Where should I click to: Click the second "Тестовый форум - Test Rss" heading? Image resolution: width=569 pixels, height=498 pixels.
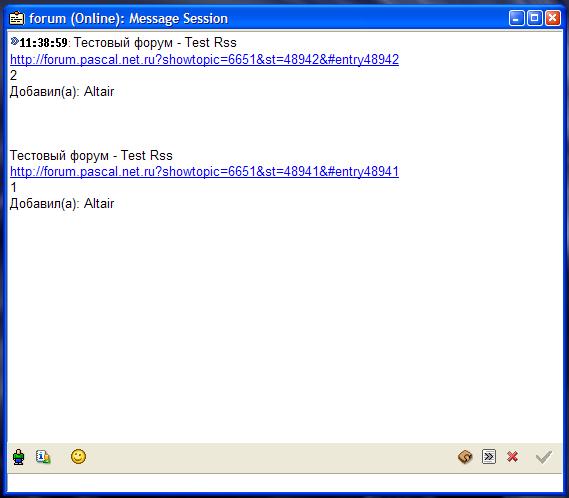(x=91, y=155)
